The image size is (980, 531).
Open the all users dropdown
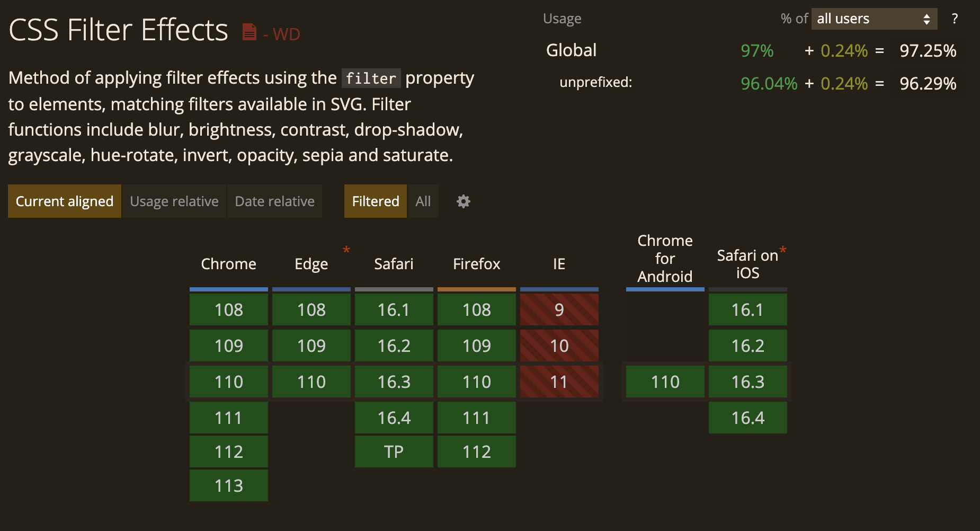click(874, 19)
